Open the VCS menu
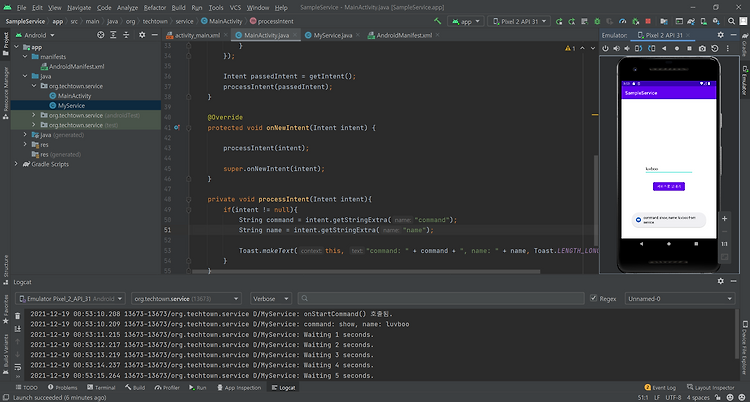This screenshot has width=750, height=402. click(x=235, y=8)
